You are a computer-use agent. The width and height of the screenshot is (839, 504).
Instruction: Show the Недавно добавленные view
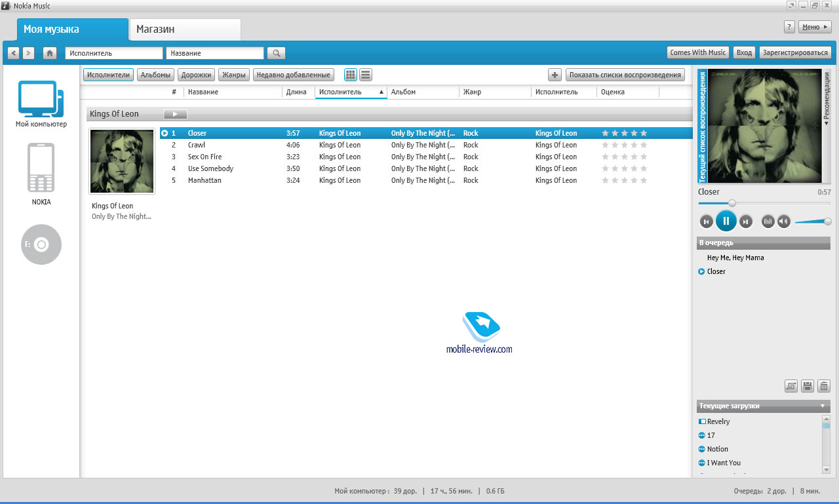tap(293, 75)
